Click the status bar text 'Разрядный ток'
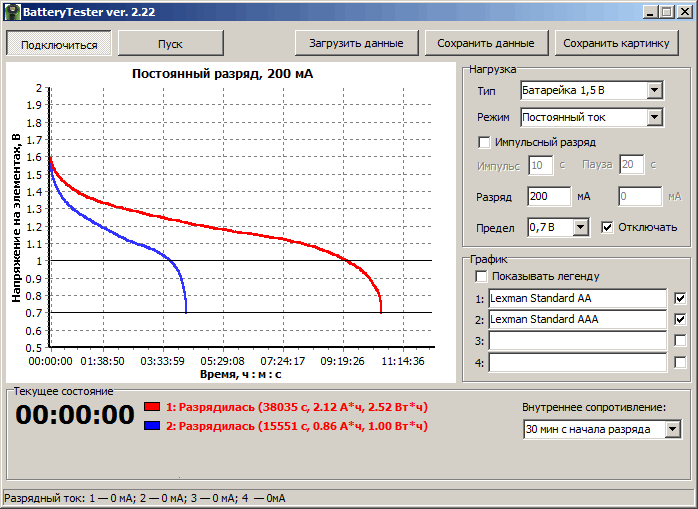The image size is (698, 509). [x=44, y=498]
